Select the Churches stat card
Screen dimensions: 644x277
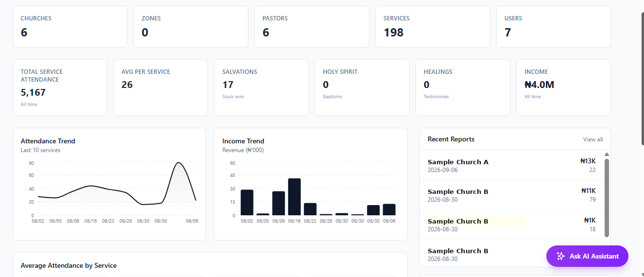(70, 27)
